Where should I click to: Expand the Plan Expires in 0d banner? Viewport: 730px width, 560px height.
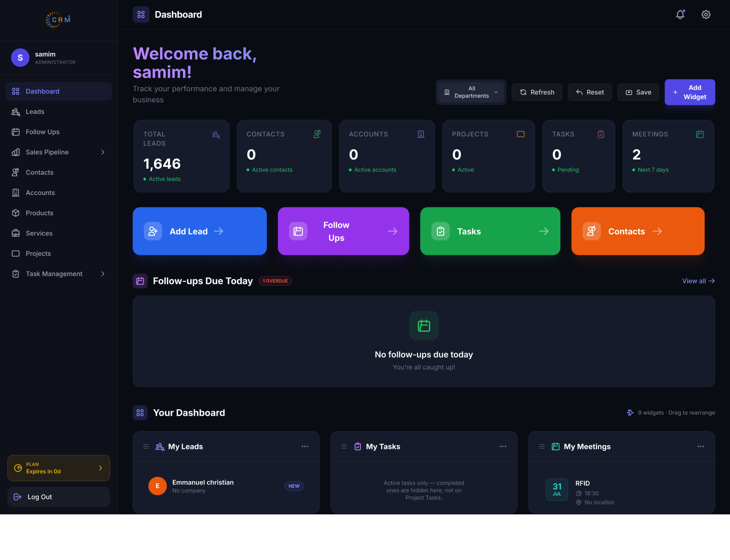(59, 468)
